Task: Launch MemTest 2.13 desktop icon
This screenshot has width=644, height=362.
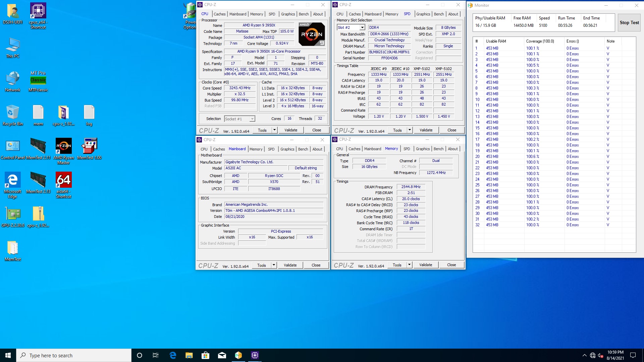Action: 38,183
